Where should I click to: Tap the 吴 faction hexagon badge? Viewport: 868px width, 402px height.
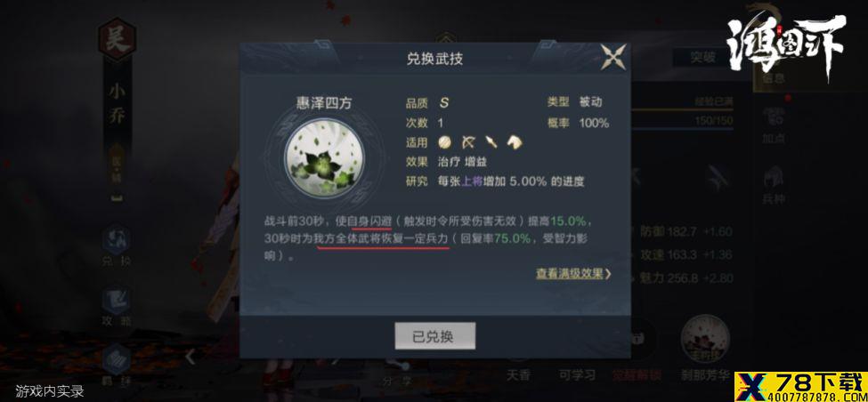[117, 40]
